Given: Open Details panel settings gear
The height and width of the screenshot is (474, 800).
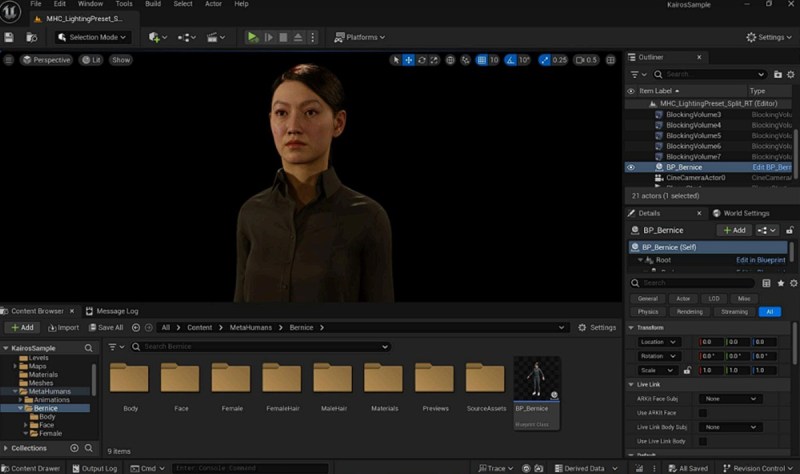Looking at the screenshot, I should click(793, 283).
